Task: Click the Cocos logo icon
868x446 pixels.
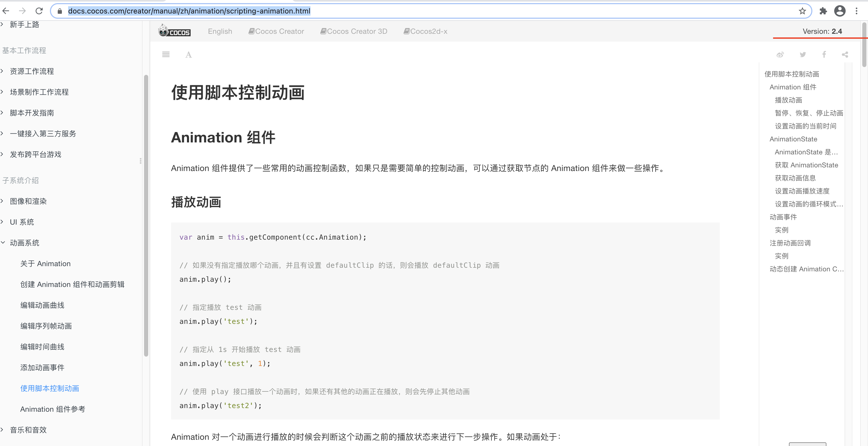Action: [174, 31]
